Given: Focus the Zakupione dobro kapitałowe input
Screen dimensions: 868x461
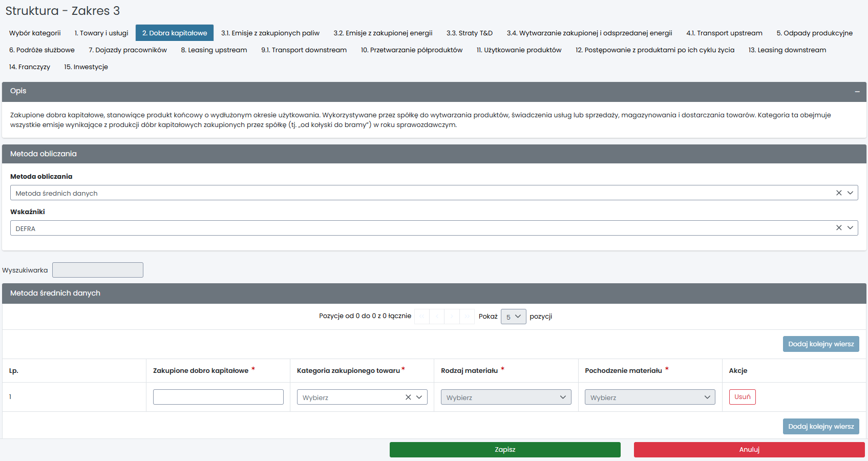Looking at the screenshot, I should [218, 397].
